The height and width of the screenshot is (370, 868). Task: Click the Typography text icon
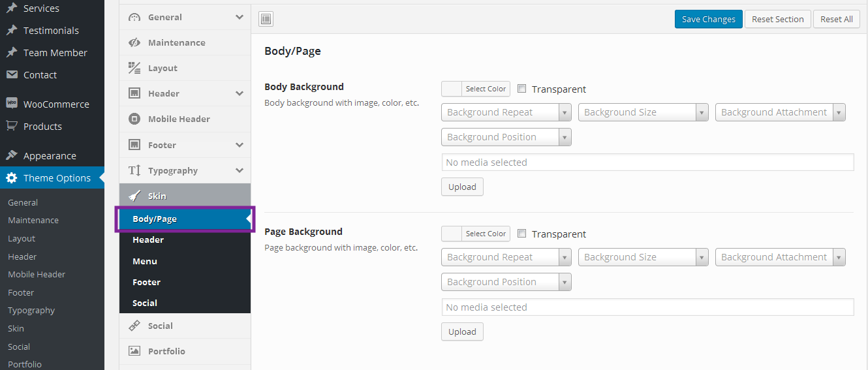134,170
